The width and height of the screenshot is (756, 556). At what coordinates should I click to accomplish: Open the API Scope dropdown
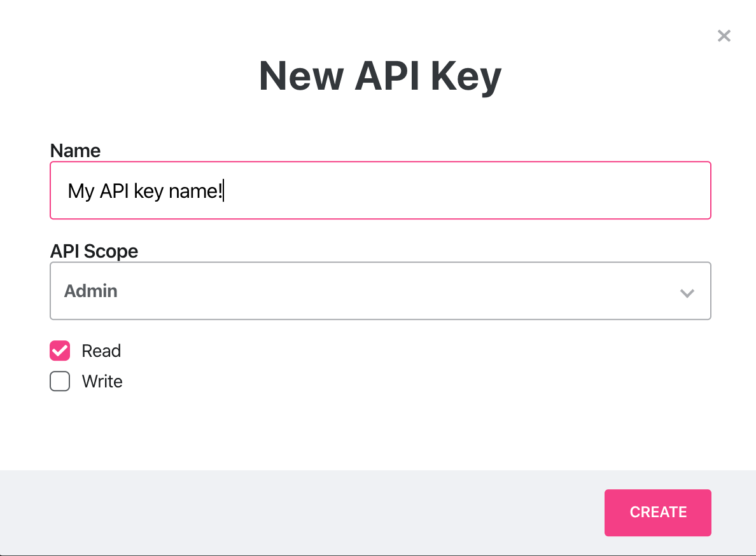tap(380, 291)
